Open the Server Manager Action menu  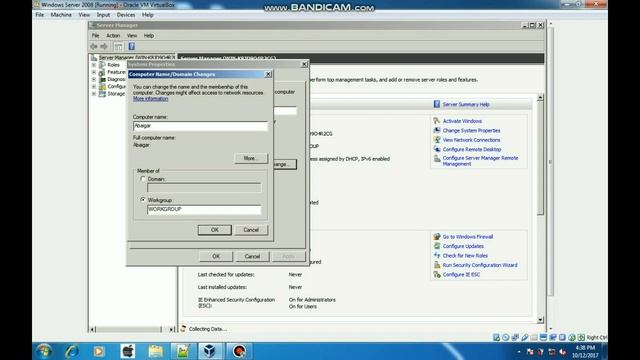[x=113, y=36]
